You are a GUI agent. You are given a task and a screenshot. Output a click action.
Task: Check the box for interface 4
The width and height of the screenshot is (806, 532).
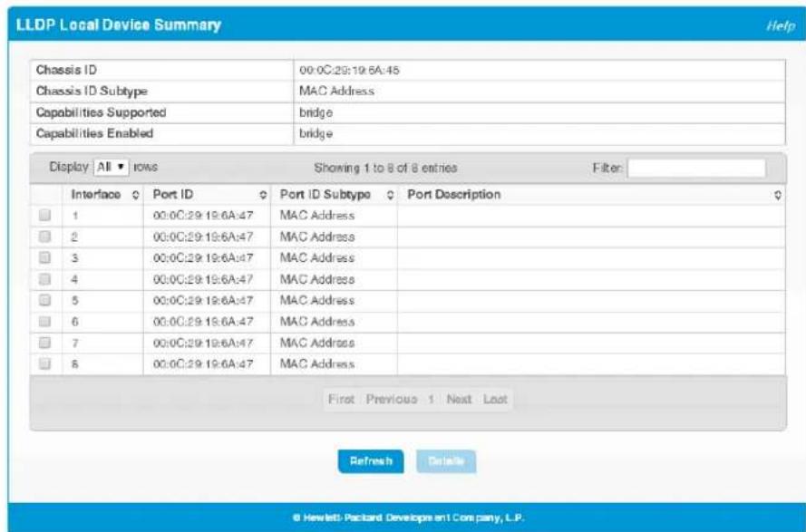44,279
